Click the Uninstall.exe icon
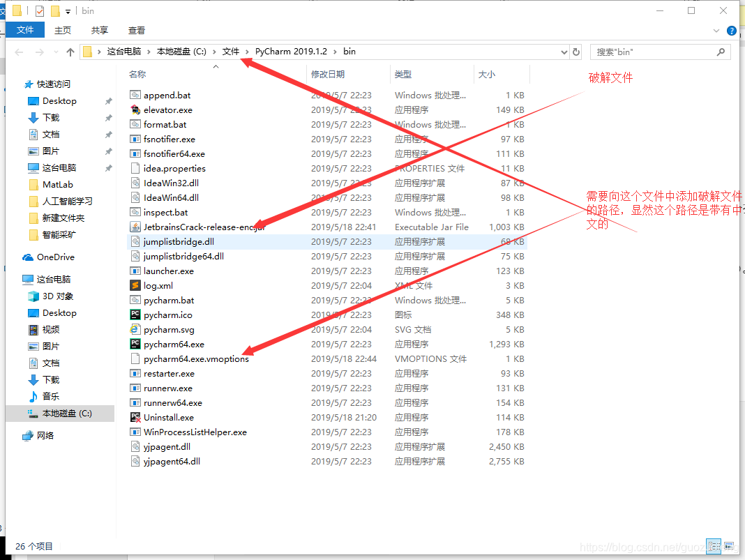 (x=135, y=418)
